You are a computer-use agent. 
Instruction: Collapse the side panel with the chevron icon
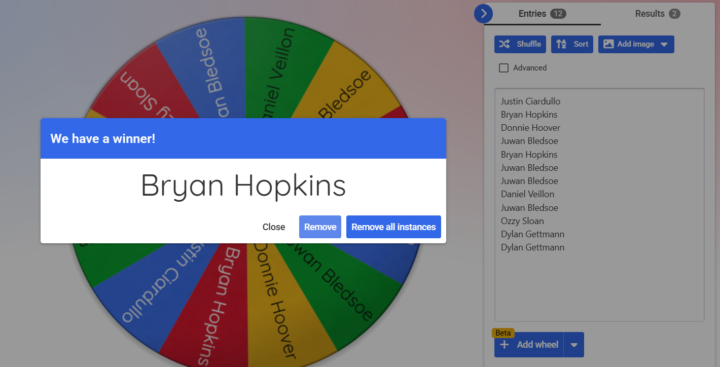click(x=483, y=14)
